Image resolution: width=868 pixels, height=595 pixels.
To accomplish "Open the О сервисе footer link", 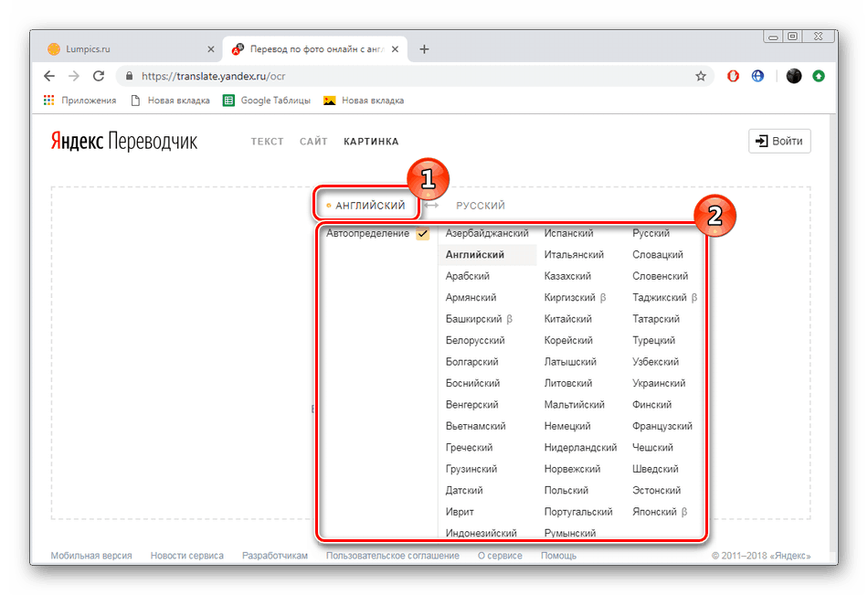I will tap(500, 555).
